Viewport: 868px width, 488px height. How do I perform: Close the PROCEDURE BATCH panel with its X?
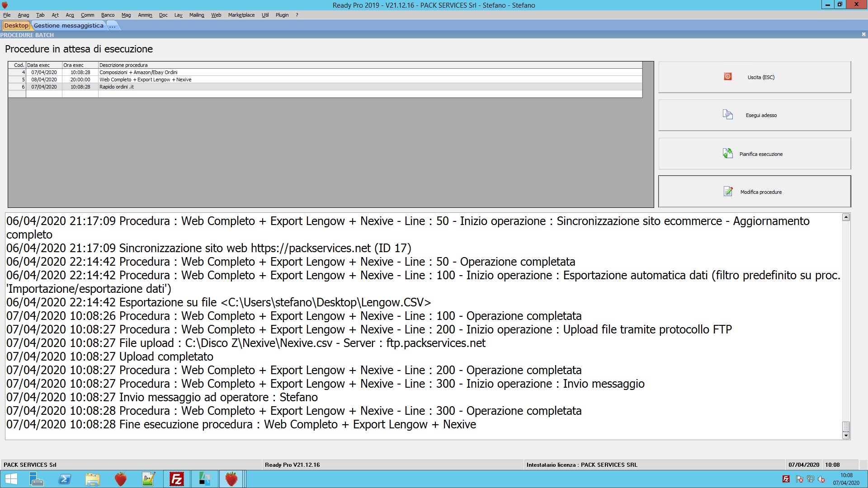(x=863, y=34)
